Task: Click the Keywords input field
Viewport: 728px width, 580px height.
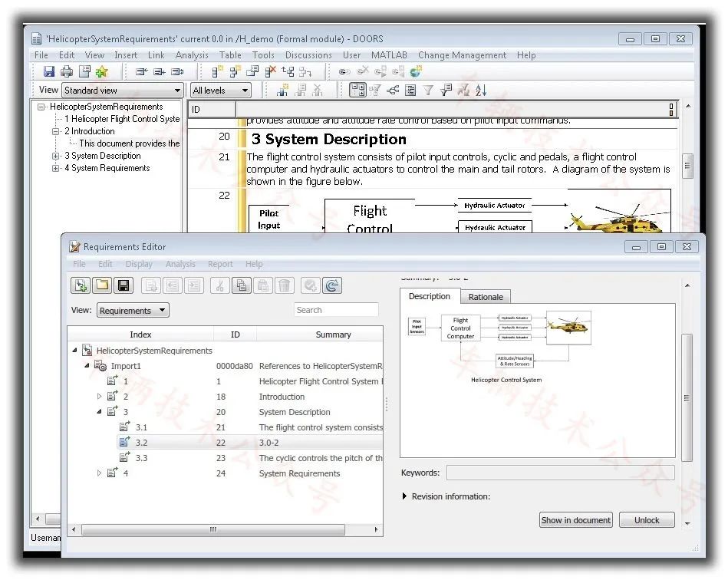Action: 561,473
